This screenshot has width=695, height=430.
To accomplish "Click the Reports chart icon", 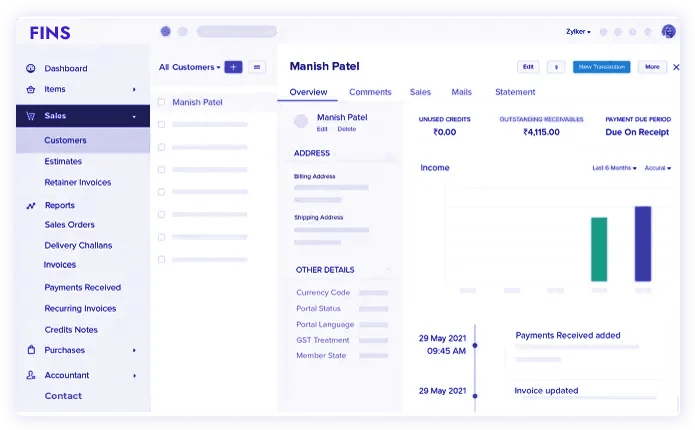I will (x=31, y=205).
